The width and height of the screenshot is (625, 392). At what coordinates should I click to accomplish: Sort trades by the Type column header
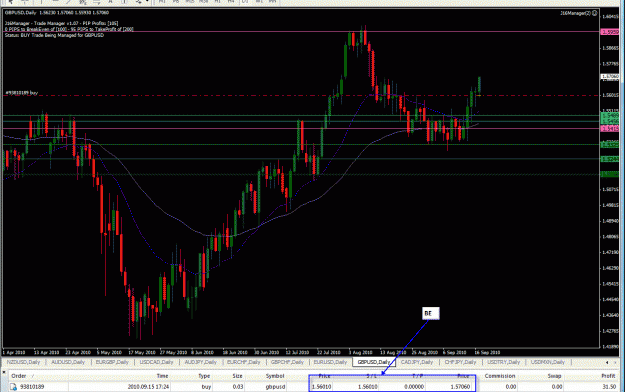(x=204, y=376)
